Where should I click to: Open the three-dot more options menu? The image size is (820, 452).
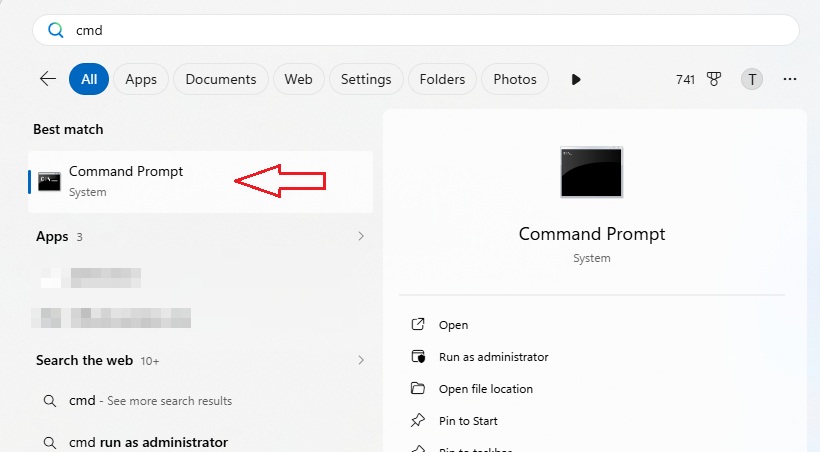(x=790, y=79)
